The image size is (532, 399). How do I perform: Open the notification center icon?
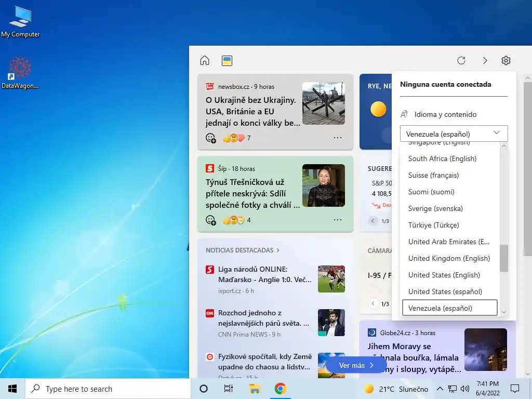tap(515, 389)
